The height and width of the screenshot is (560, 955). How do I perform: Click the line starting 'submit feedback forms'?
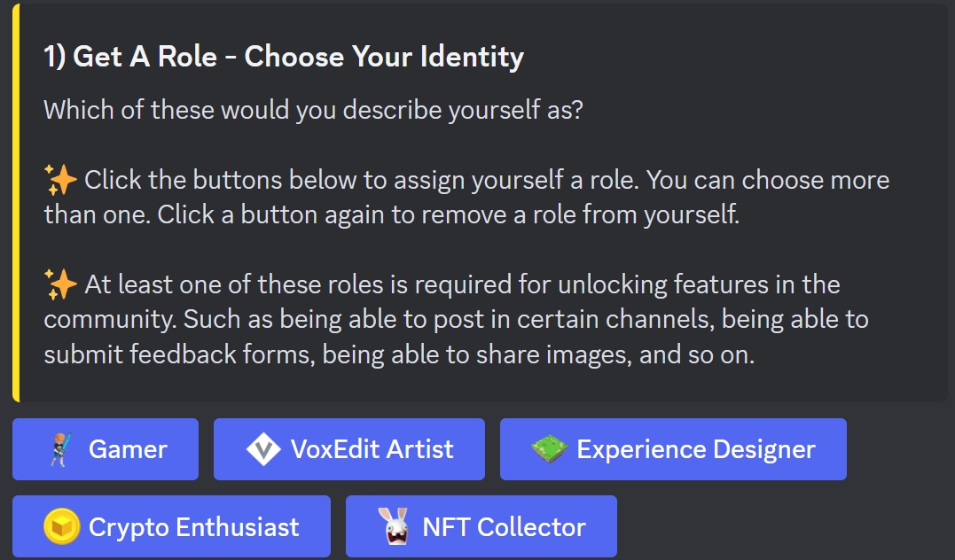(399, 354)
